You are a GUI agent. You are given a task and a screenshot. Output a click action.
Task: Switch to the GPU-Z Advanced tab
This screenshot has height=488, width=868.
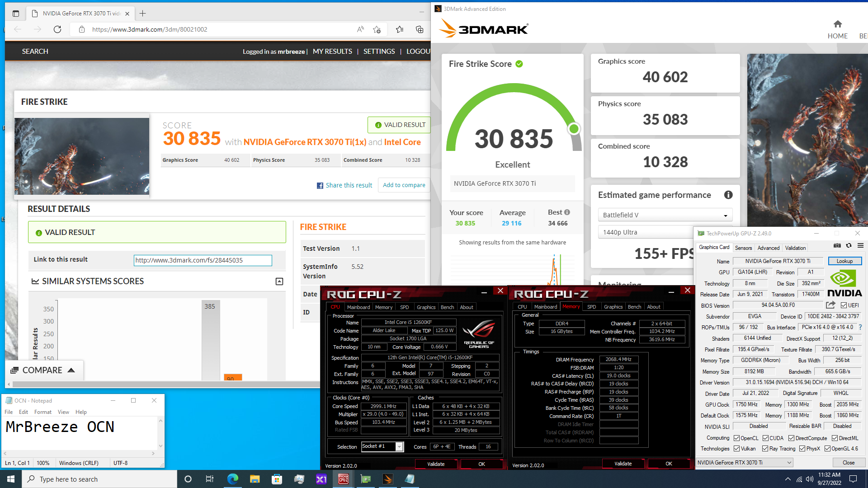click(769, 248)
